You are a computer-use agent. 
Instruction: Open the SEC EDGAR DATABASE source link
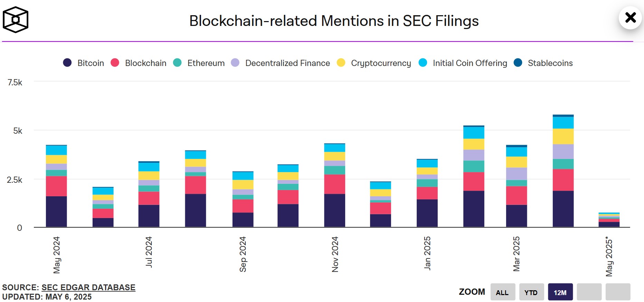coord(88,287)
